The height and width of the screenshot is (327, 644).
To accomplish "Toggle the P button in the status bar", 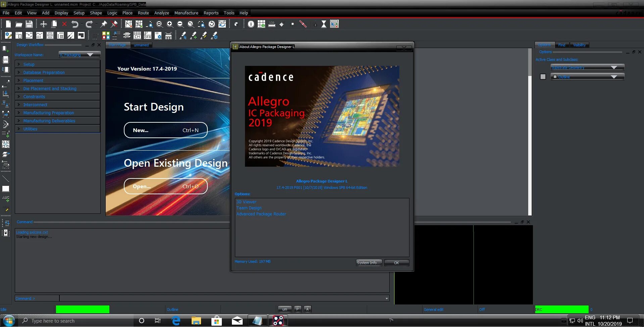I will 297,309.
